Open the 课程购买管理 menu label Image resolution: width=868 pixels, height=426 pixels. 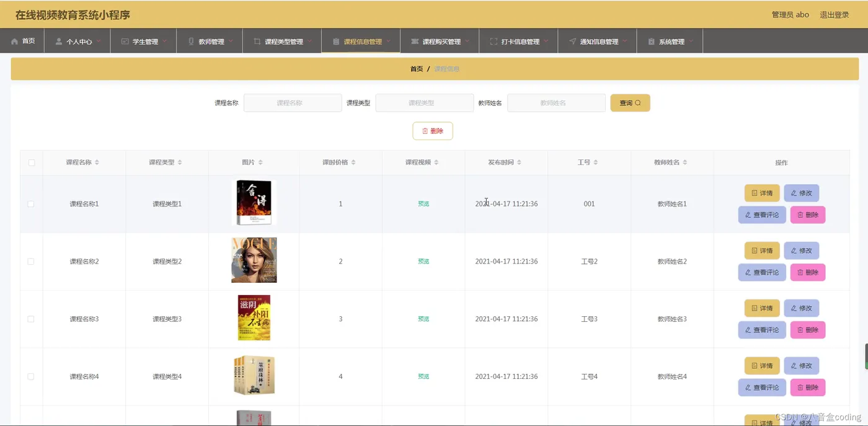click(441, 42)
